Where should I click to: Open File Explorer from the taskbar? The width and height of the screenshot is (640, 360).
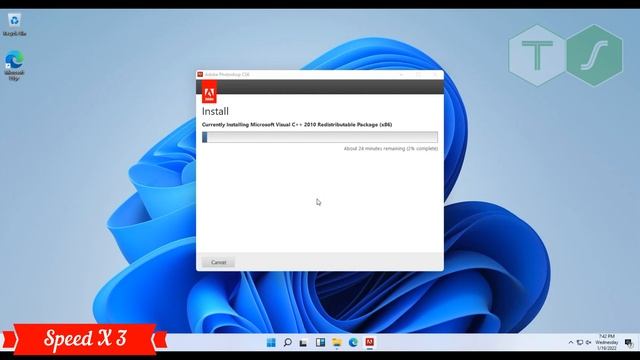click(337, 342)
